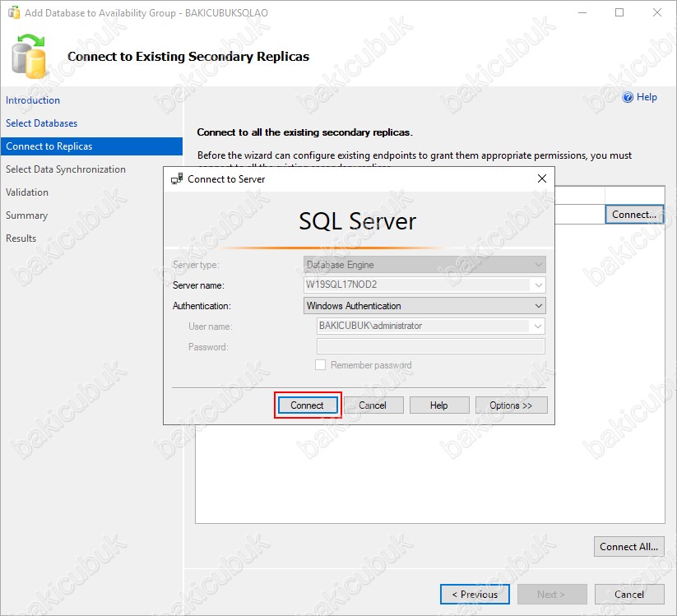Open the wizard Help link
The height and width of the screenshot is (616, 677).
click(647, 97)
